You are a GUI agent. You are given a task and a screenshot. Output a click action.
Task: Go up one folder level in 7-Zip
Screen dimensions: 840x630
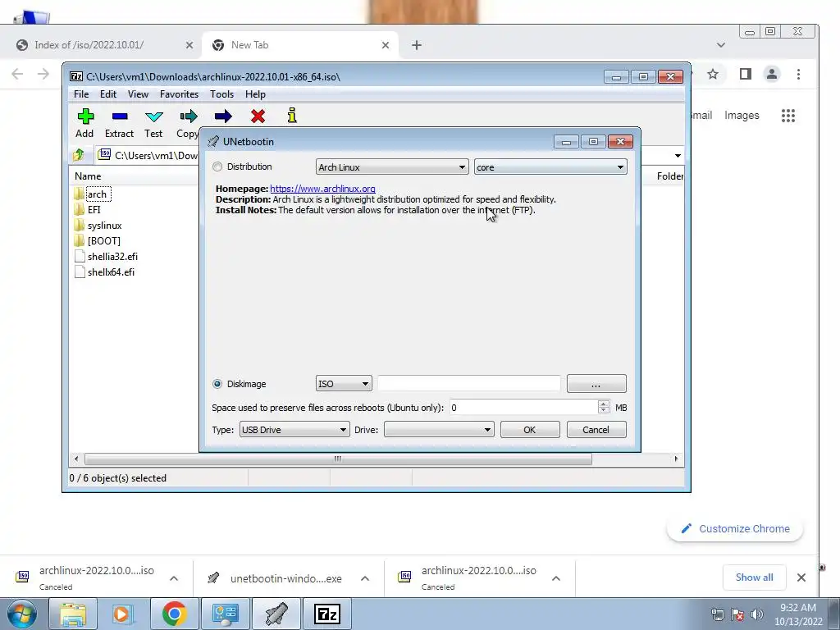tap(79, 155)
